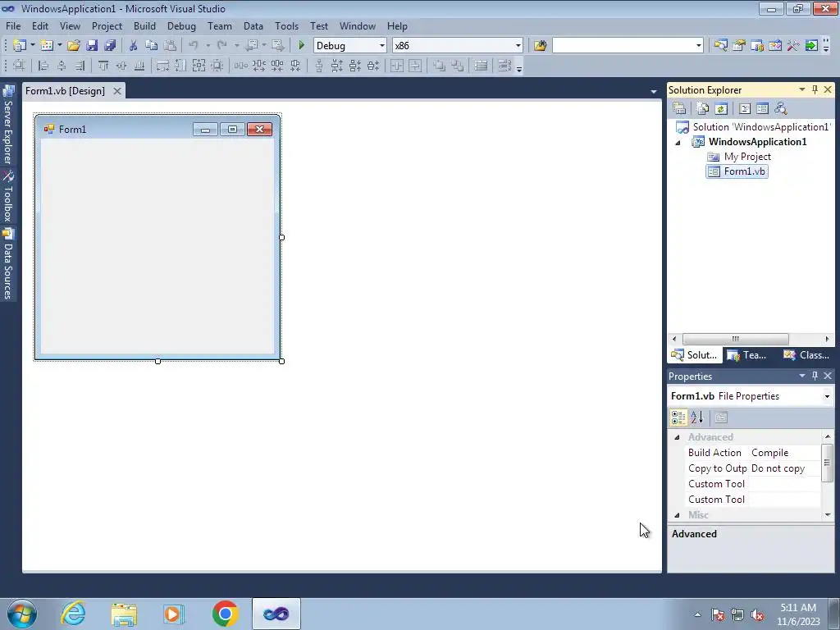Viewport: 840px width, 630px height.
Task: Toggle auto-hide pin on Properties panel
Action: (815, 376)
